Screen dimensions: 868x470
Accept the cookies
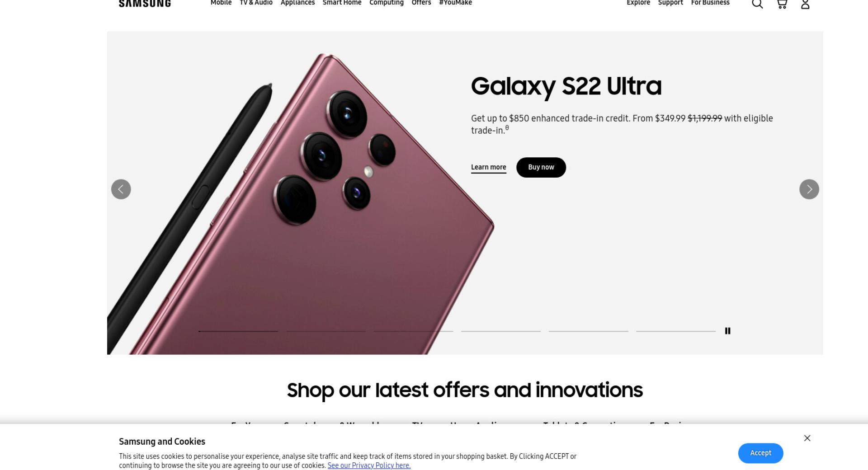pos(761,453)
